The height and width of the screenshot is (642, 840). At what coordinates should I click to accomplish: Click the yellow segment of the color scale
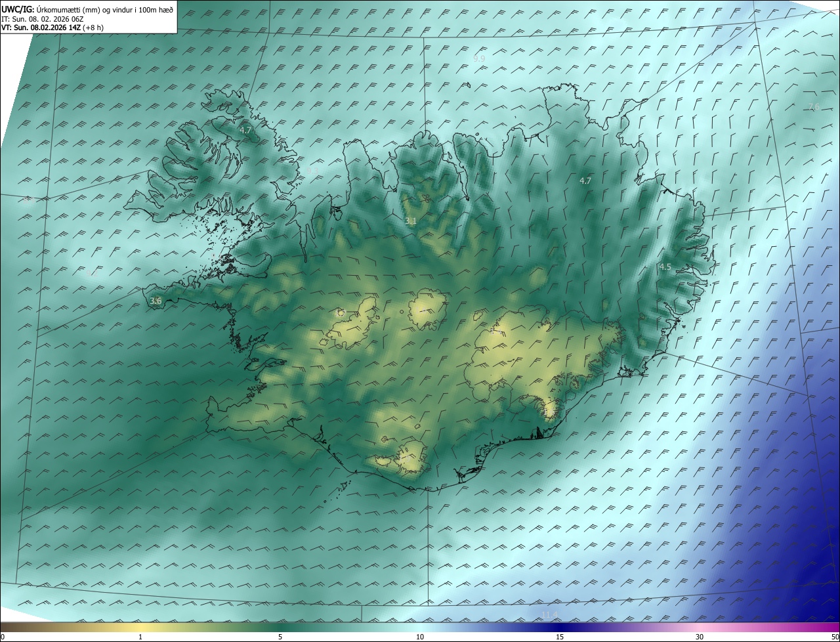tap(140, 628)
